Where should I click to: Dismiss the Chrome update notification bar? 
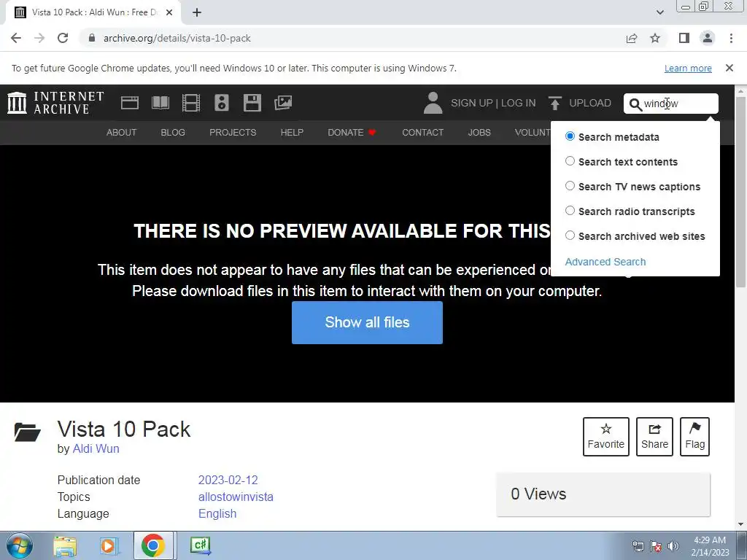pos(729,68)
